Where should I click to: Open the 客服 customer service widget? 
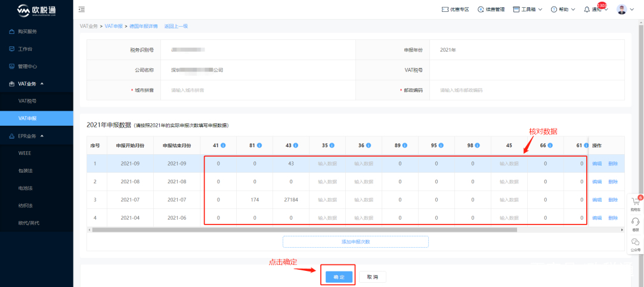pos(636,224)
